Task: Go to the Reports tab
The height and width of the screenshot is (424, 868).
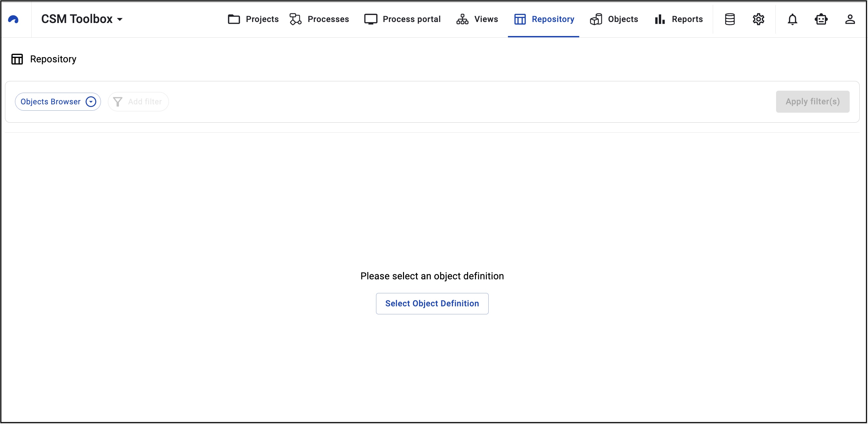Action: [678, 19]
